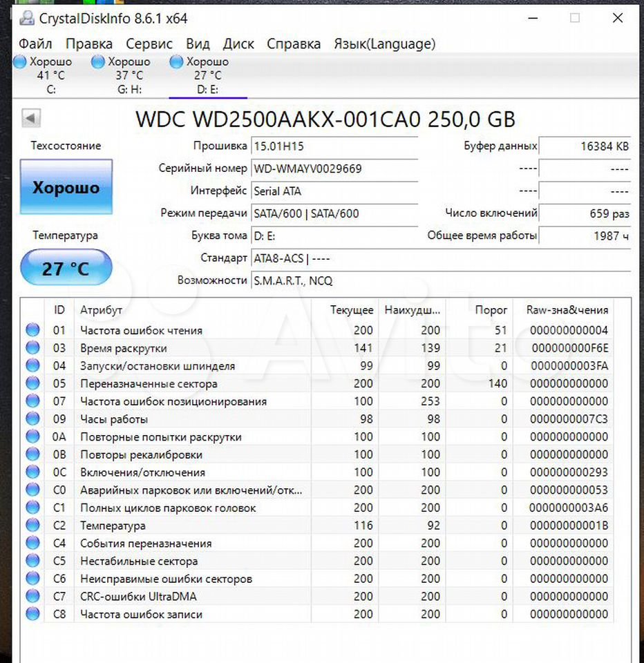Select the Время раскрутки attribute row
Screen dimensions: 644x663
click(317, 347)
